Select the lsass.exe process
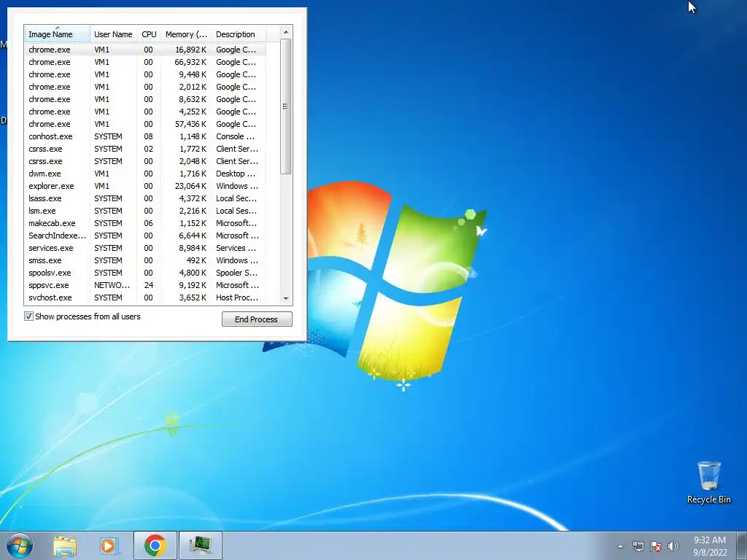Image resolution: width=747 pixels, height=560 pixels. pos(145,198)
